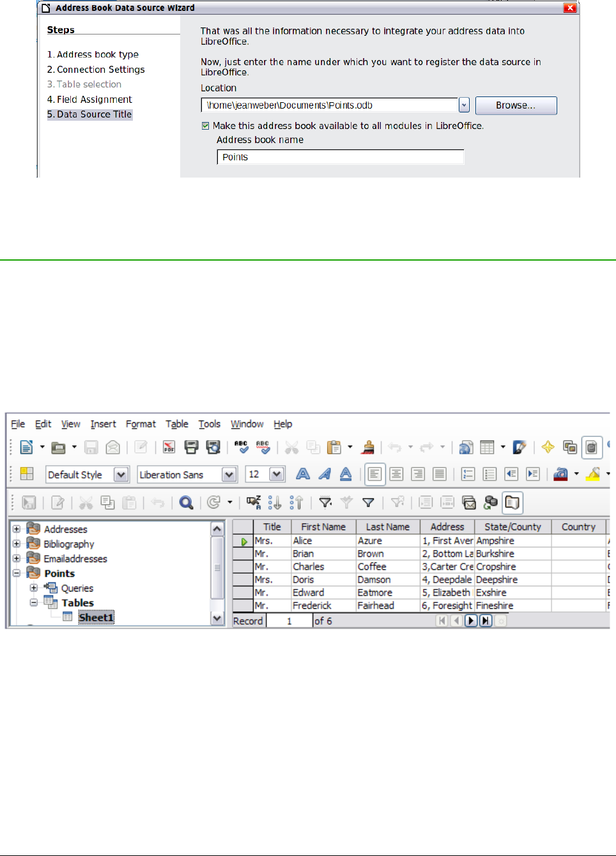Open the Location path dropdown
Screen dimensions: 616x856
(464, 105)
